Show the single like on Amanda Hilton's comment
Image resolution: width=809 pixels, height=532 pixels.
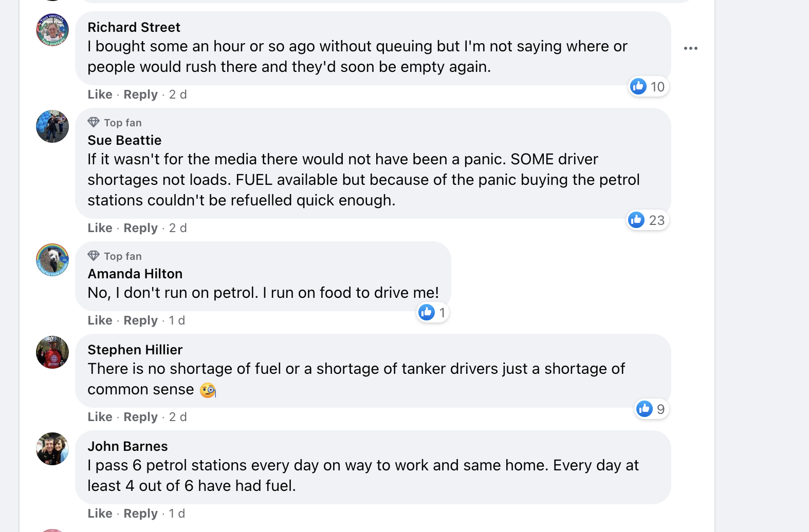click(x=433, y=312)
